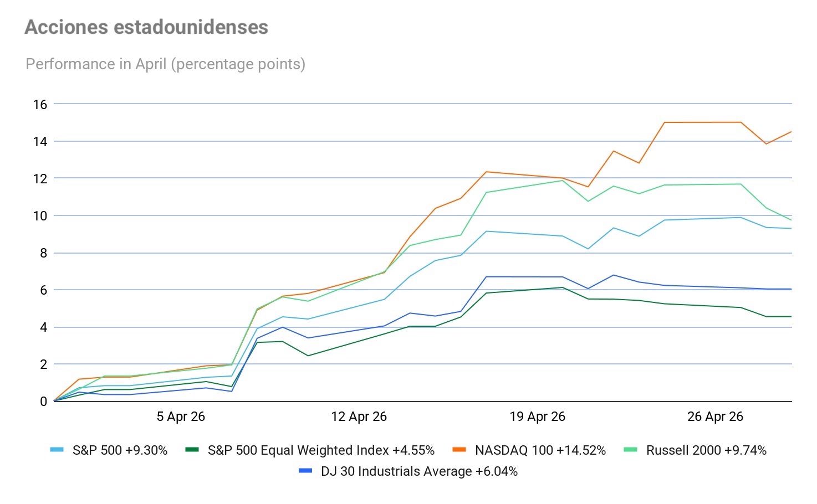Click the '16' y-axis label
The image size is (817, 504).
[40, 104]
